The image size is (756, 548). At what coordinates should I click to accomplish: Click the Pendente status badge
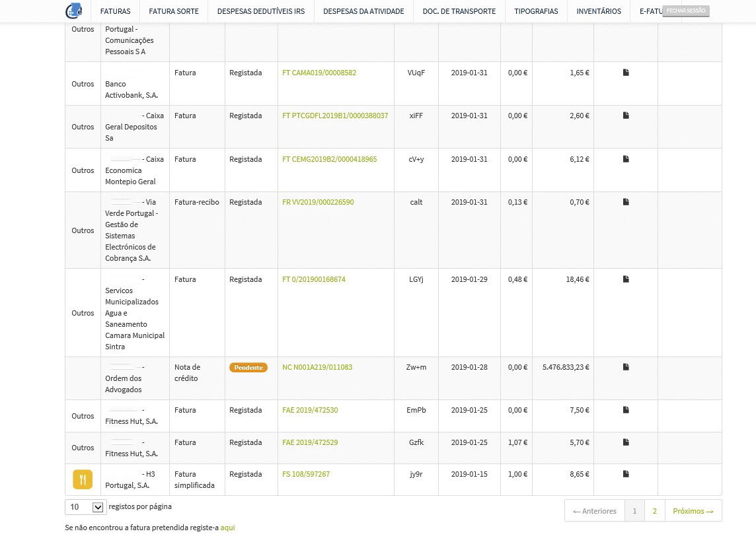click(x=248, y=367)
